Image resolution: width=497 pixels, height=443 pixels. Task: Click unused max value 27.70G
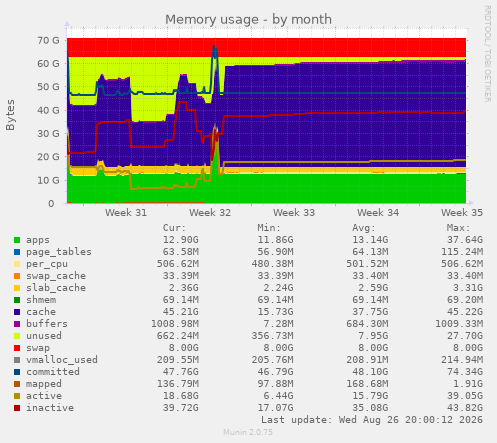coord(465,336)
